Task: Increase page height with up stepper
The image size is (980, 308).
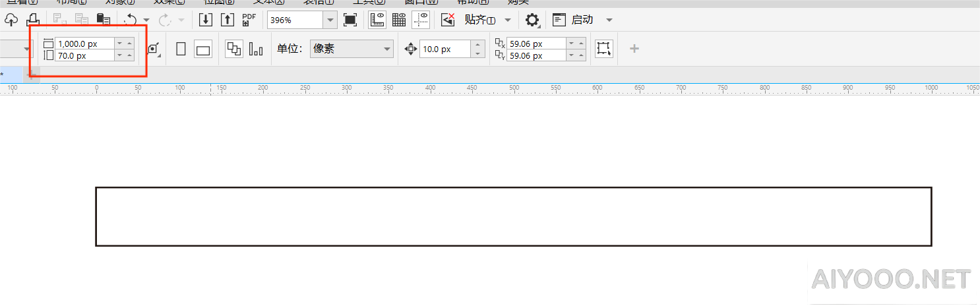Action: click(130, 56)
